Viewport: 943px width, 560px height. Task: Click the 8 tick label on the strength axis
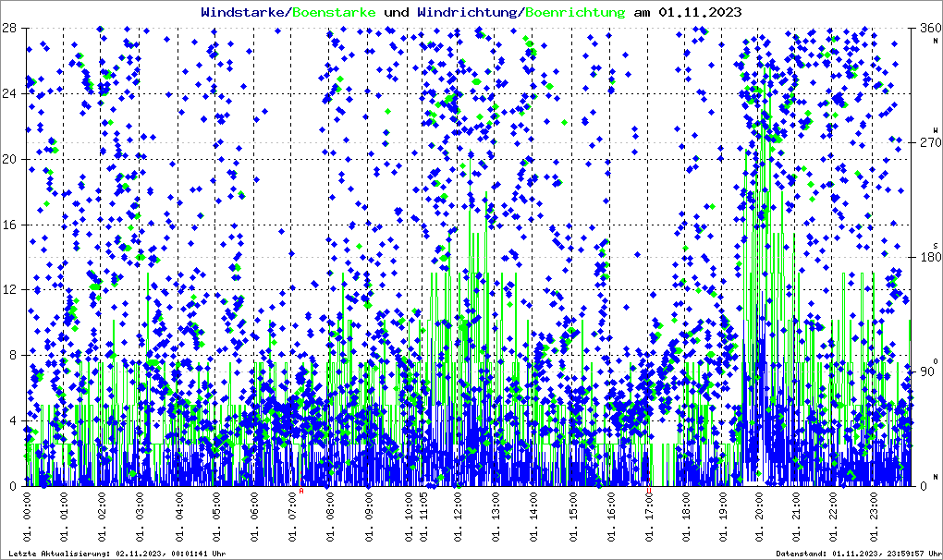pyautogui.click(x=12, y=355)
